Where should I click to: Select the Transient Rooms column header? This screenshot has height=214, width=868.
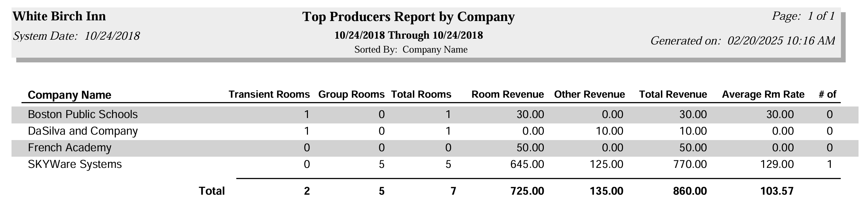(269, 94)
